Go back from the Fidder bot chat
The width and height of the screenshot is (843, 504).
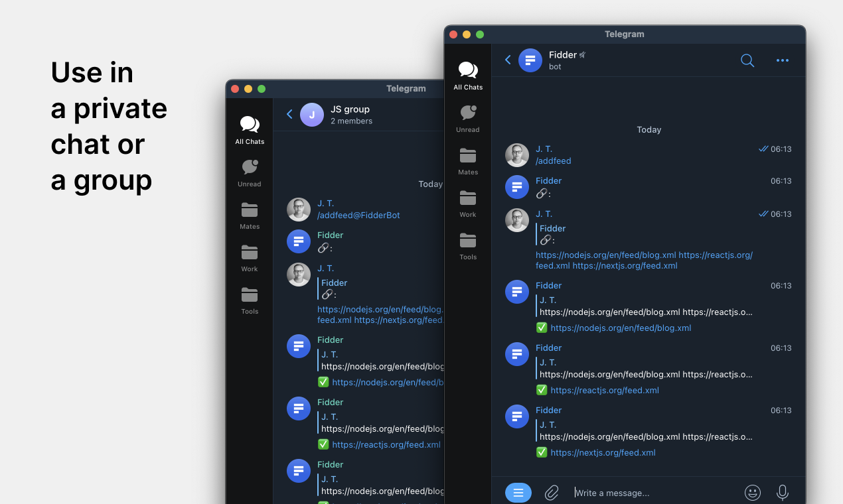click(x=508, y=60)
